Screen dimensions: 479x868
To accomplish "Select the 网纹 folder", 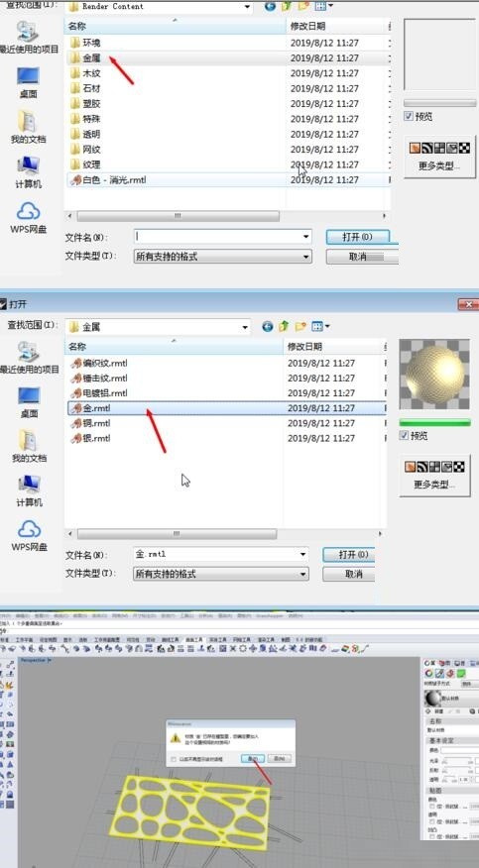I will [x=85, y=149].
